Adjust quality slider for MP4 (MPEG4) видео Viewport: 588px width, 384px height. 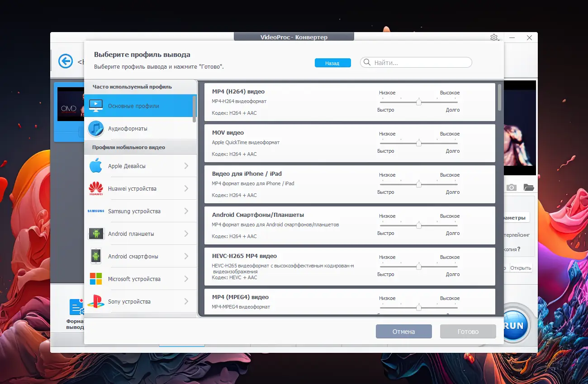(x=419, y=308)
